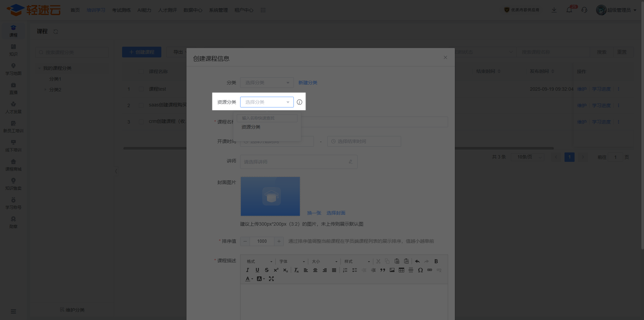Open the text color picker

249,279
